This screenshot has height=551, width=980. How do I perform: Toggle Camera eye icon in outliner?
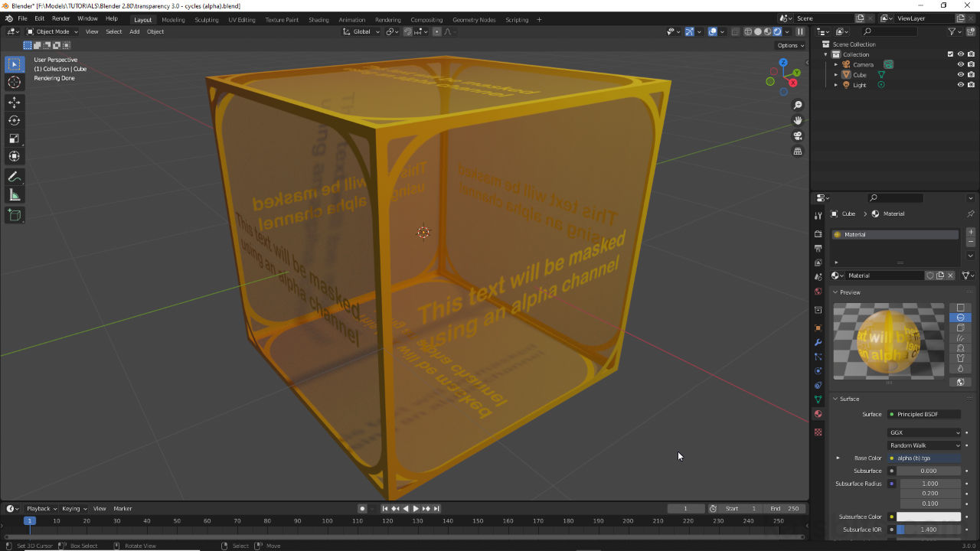click(x=960, y=65)
